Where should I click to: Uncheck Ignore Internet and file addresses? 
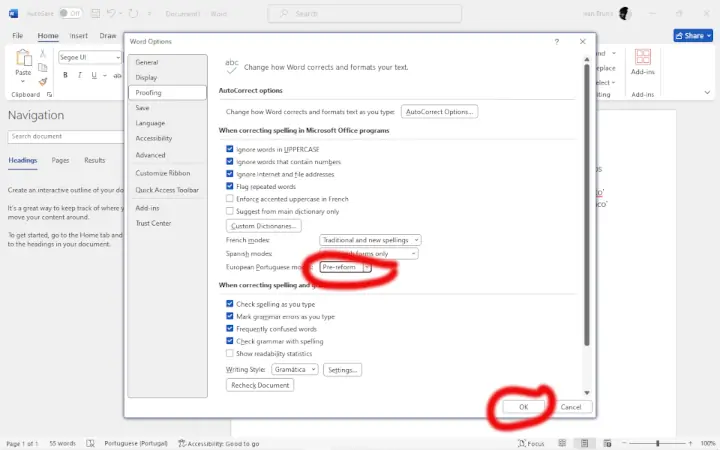(230, 174)
